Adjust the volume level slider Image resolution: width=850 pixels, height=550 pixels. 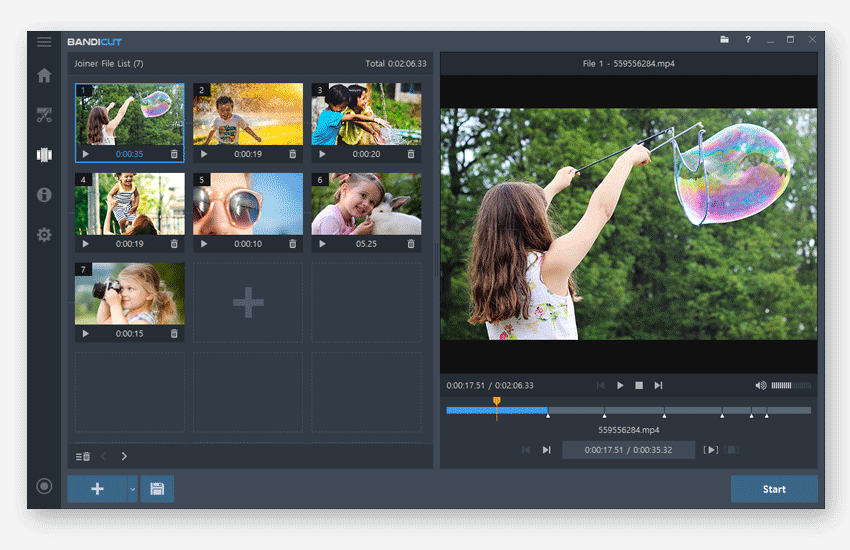click(790, 385)
